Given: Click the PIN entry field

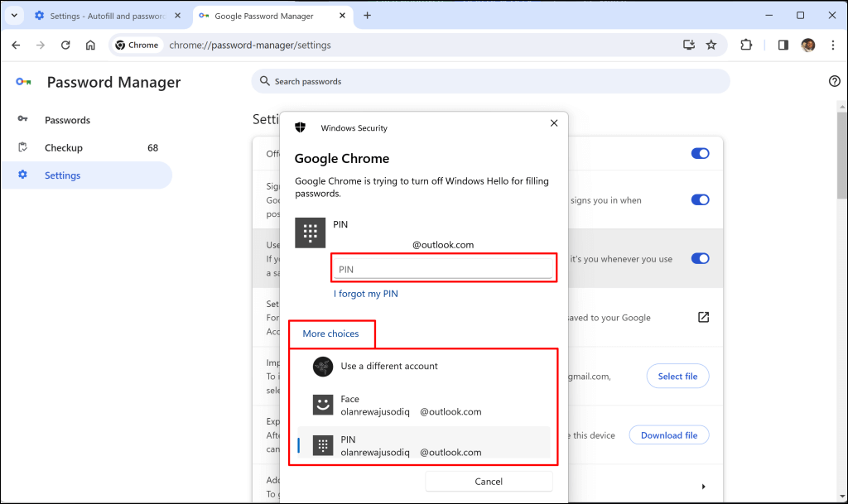Looking at the screenshot, I should [x=443, y=269].
